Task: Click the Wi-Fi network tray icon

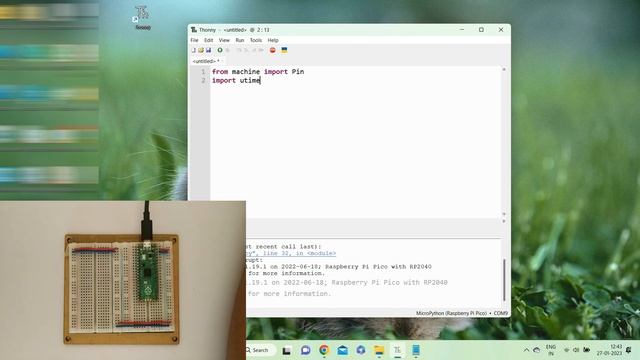Action: pos(567,350)
